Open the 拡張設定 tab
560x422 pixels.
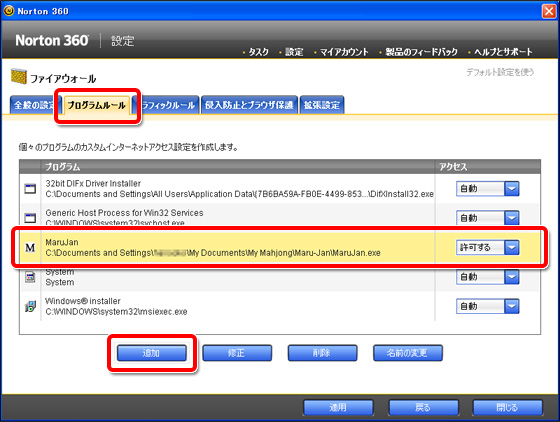[x=322, y=105]
